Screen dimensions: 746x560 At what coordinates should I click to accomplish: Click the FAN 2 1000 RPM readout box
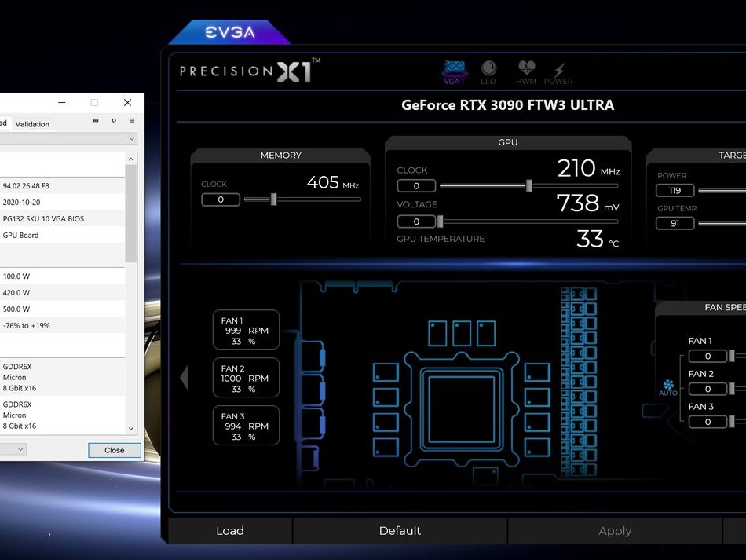pos(246,378)
